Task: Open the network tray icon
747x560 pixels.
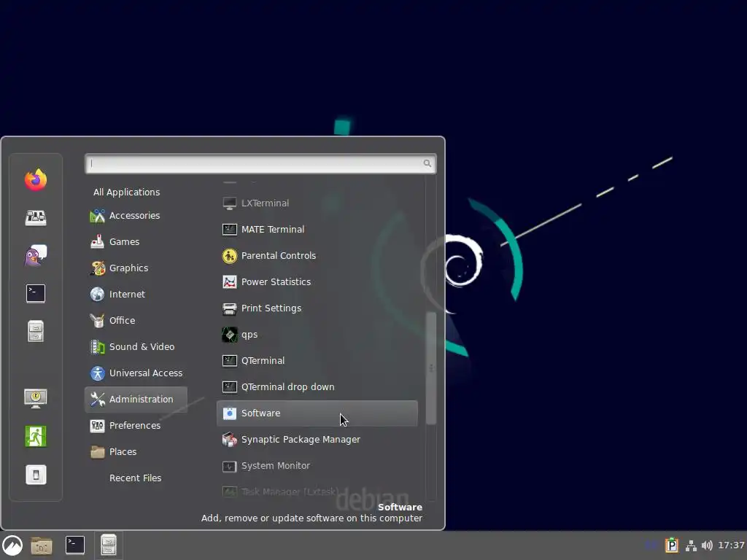Action: click(x=691, y=545)
